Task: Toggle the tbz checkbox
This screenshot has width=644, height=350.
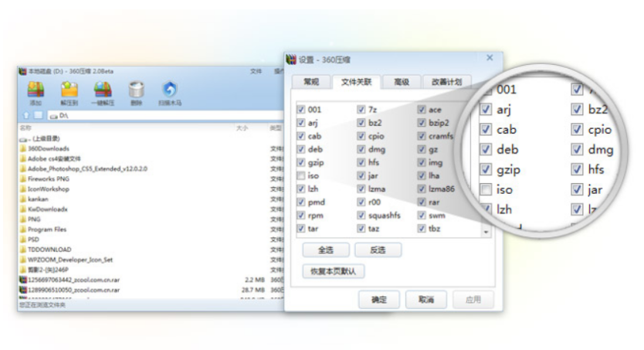Action: pyautogui.click(x=422, y=229)
